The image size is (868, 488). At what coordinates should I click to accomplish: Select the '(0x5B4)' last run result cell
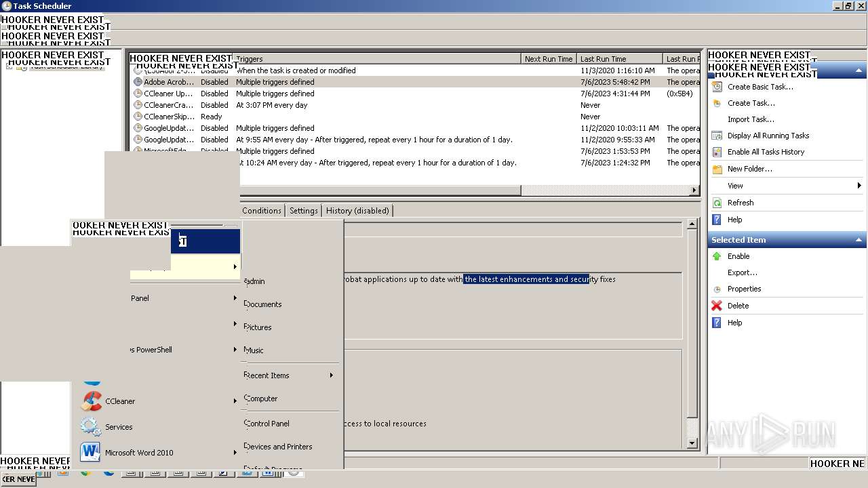pyautogui.click(x=679, y=94)
